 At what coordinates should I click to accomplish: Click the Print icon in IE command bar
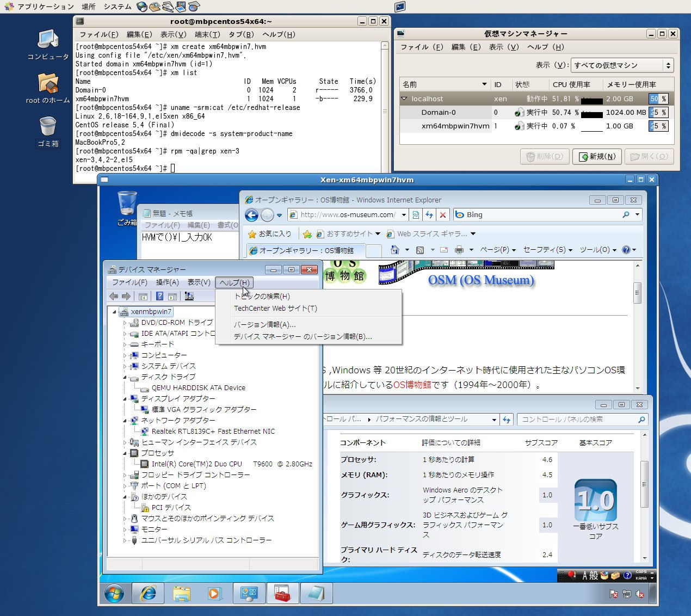[x=459, y=250]
